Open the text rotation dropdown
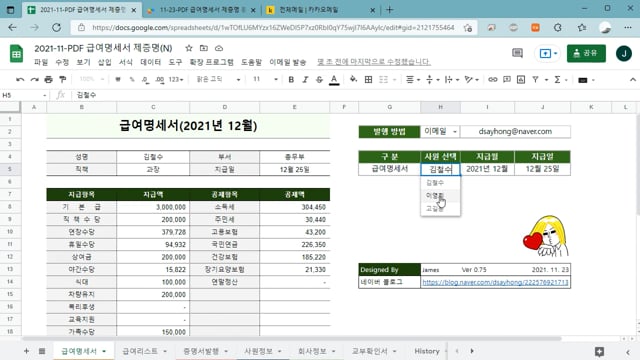The image size is (640, 360). (x=471, y=80)
